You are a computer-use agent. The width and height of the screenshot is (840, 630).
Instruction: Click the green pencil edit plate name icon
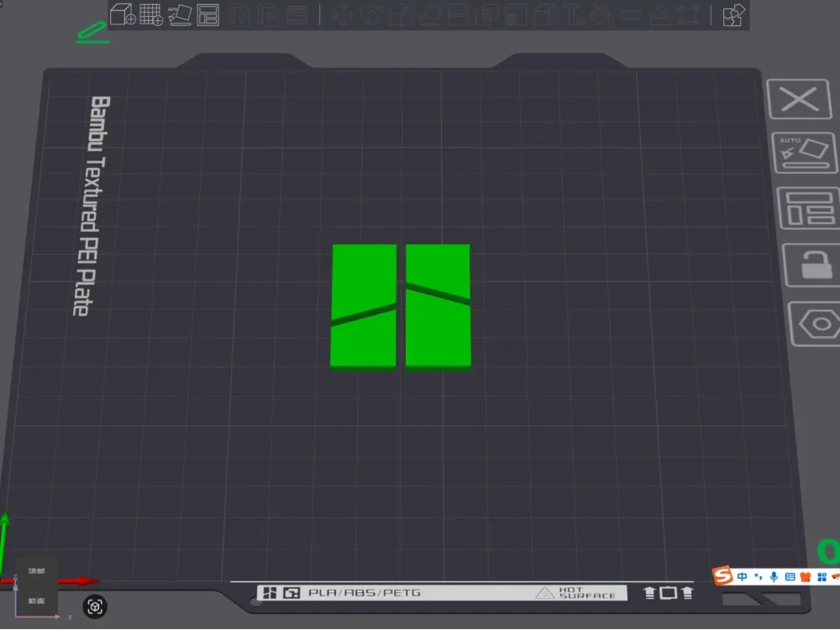92,33
